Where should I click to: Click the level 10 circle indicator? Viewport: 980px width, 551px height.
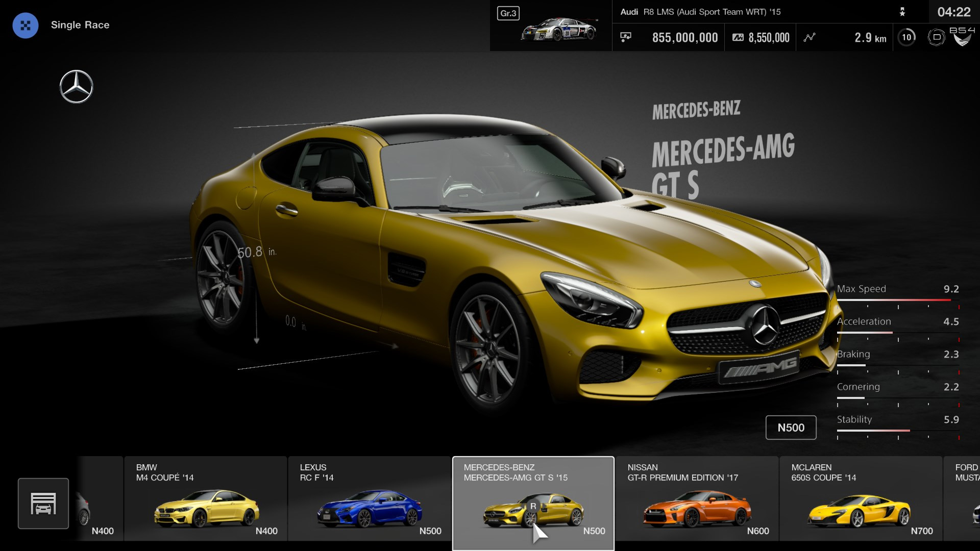click(906, 37)
